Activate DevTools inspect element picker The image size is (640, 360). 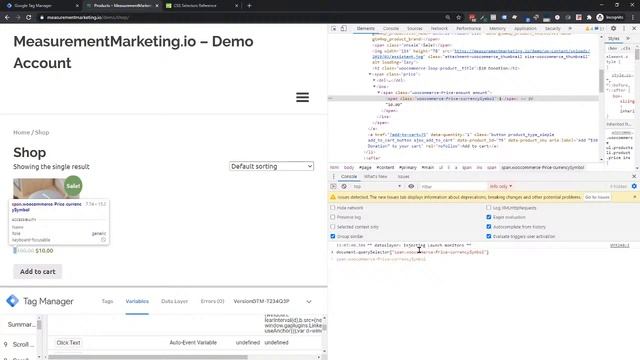(x=334, y=29)
